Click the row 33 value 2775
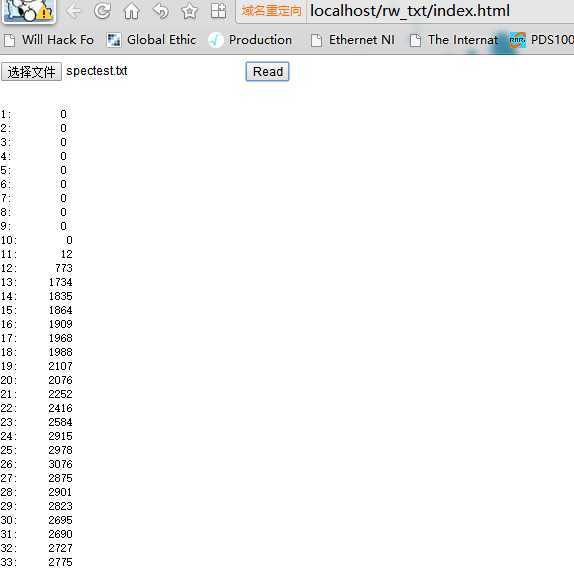Image resolution: width=574 pixels, height=584 pixels. click(60, 562)
